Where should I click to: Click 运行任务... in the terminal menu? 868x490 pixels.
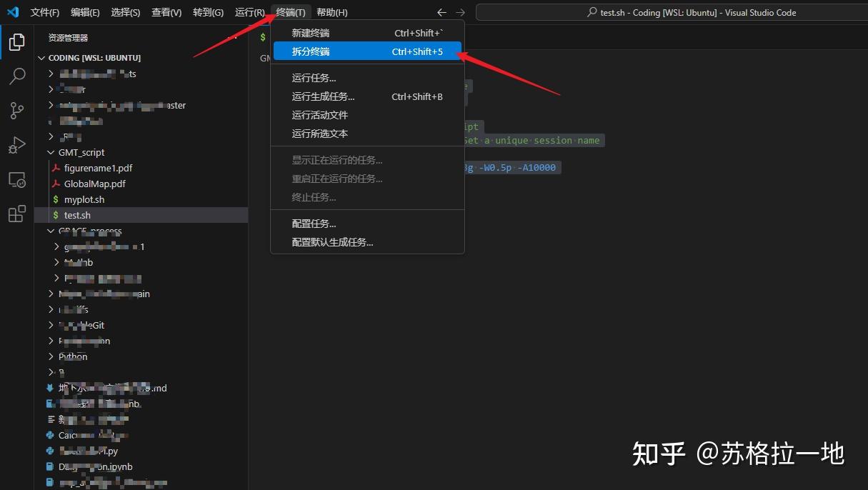tap(315, 77)
